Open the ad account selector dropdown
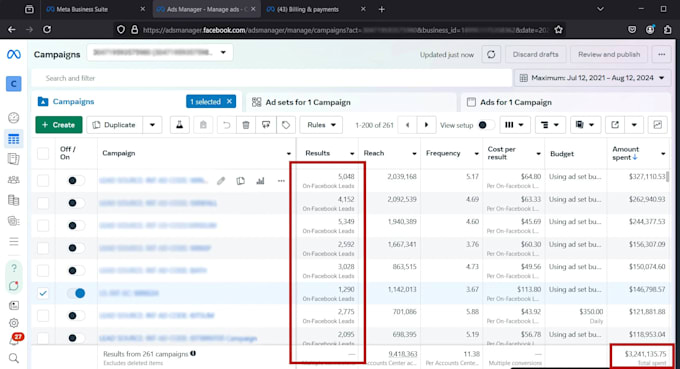The width and height of the screenshot is (680, 369). [160, 52]
